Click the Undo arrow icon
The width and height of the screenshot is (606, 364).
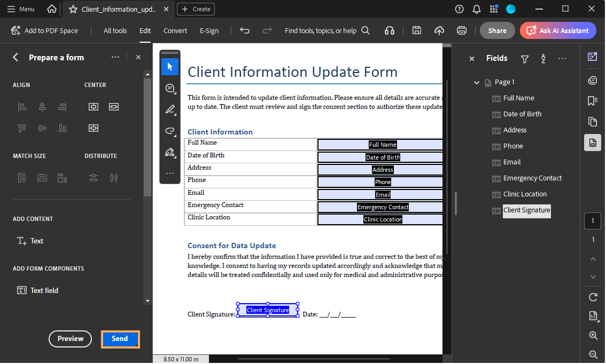(x=245, y=30)
